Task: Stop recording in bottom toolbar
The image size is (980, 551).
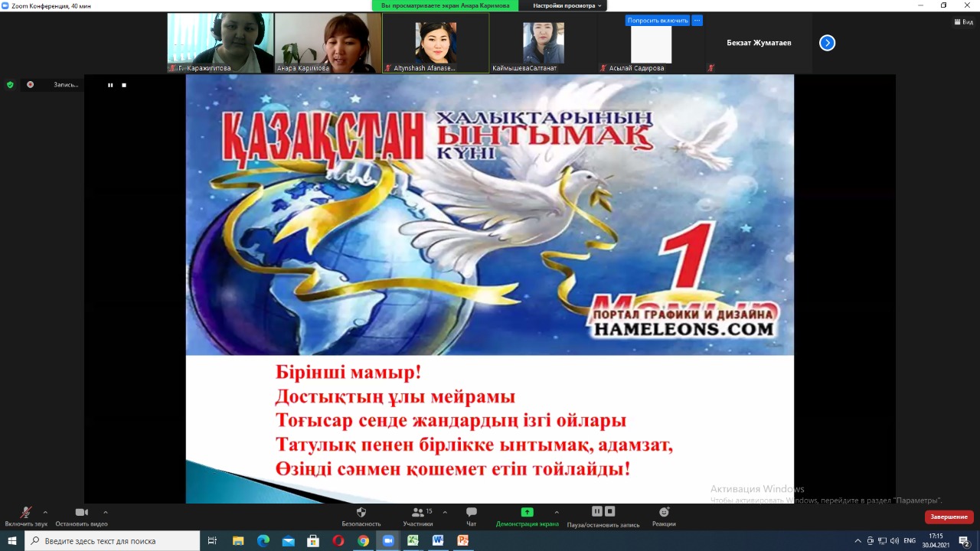Action: 610,511
